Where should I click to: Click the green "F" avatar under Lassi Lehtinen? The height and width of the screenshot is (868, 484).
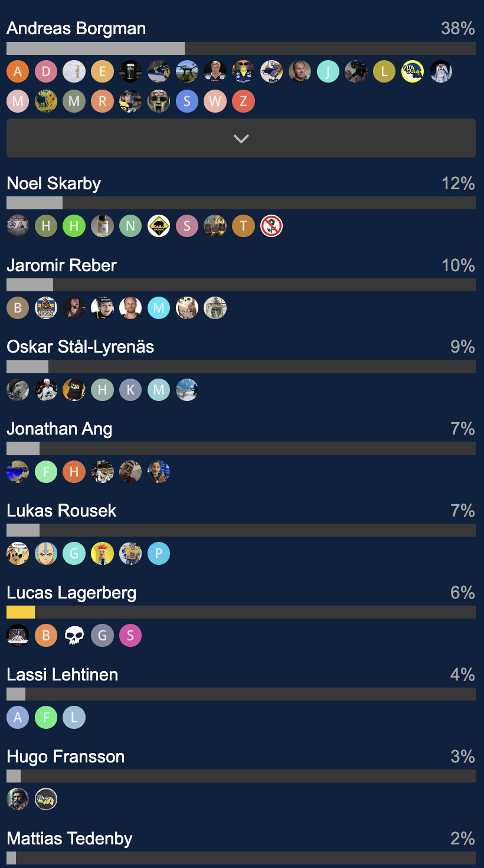46,718
